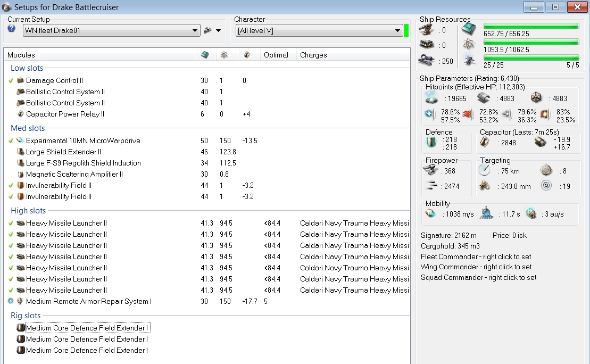Open the Current Setup dropdown WN fleet Drake01
Viewport: 590px width, 364px height.
tap(111, 30)
